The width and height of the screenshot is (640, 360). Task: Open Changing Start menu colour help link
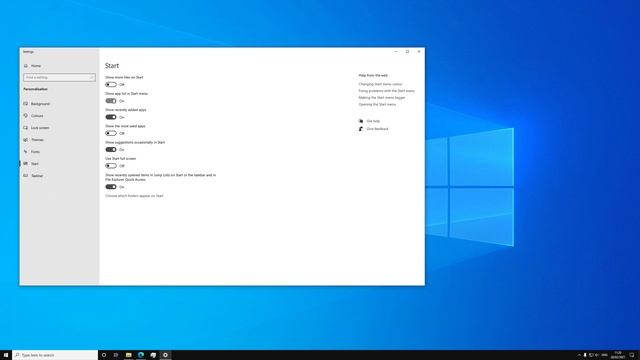pyautogui.click(x=380, y=84)
